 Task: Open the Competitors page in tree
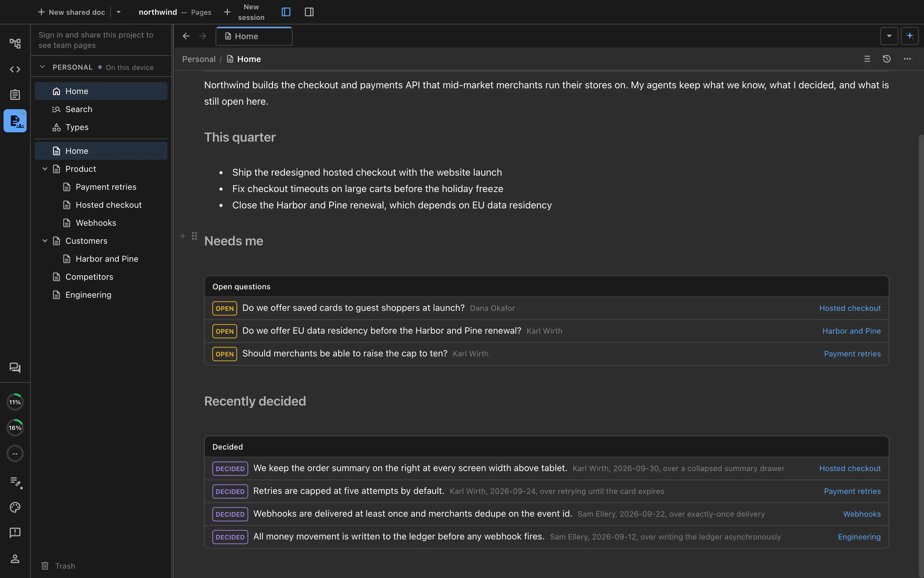[101, 277]
